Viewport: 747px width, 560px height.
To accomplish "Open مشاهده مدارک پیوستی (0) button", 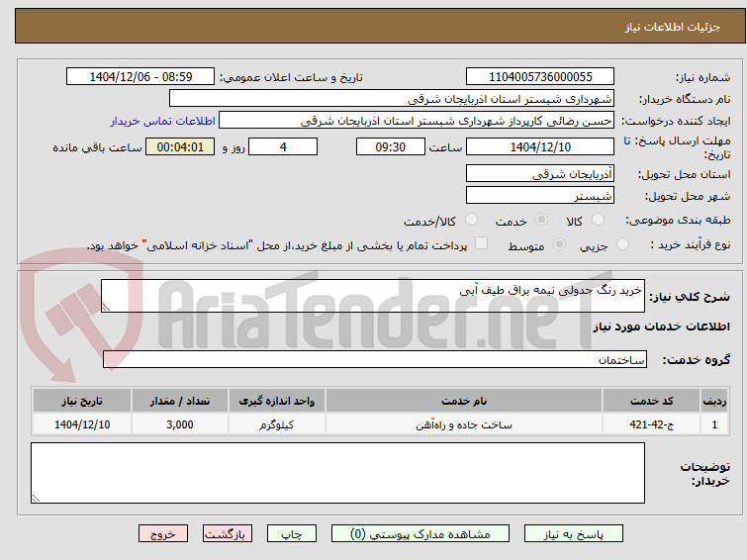I will pos(420,534).
